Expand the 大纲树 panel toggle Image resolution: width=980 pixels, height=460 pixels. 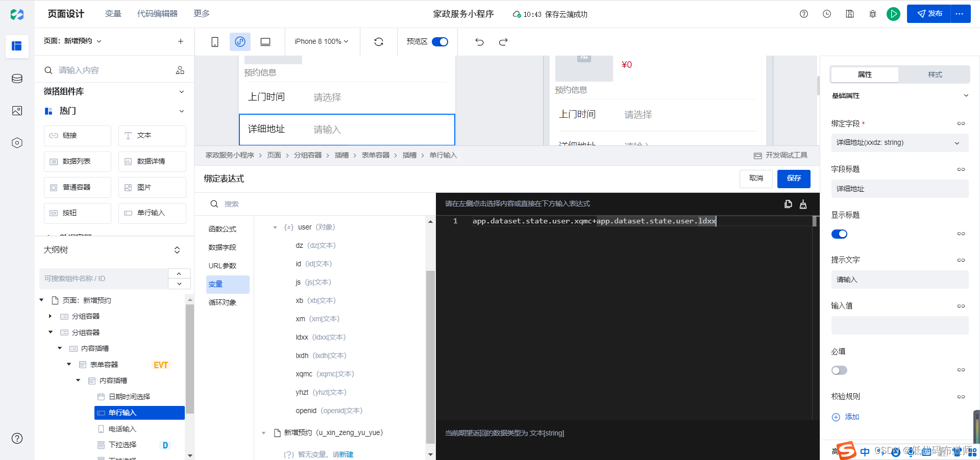tap(177, 250)
